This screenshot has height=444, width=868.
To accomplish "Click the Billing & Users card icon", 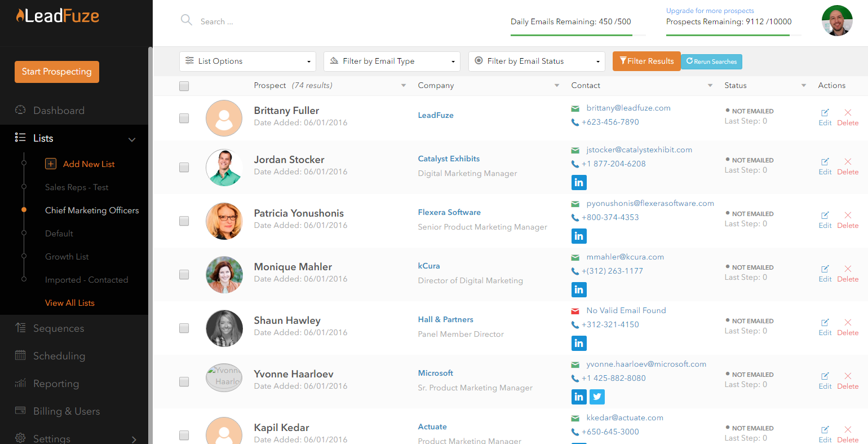I will (x=20, y=411).
